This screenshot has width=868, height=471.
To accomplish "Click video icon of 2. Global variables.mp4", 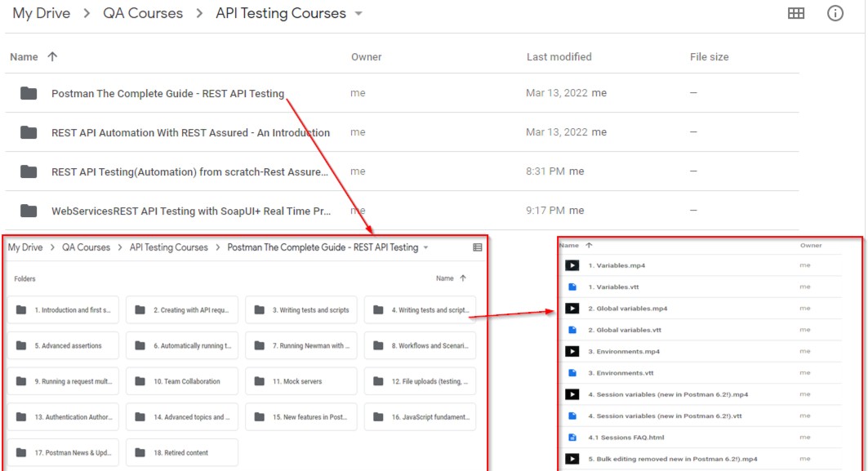I will tap(572, 309).
